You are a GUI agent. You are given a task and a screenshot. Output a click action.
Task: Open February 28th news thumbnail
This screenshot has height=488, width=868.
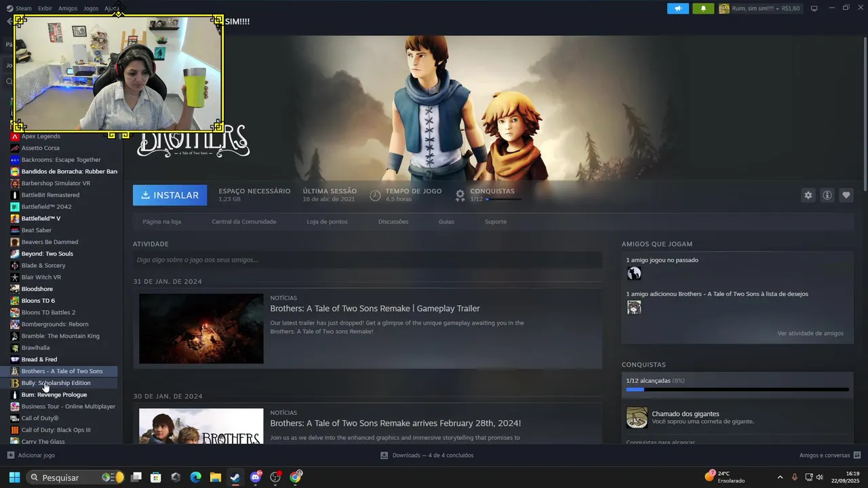coord(201,426)
